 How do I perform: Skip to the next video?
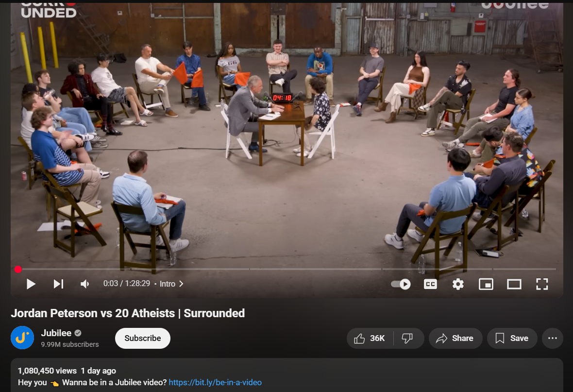point(58,284)
